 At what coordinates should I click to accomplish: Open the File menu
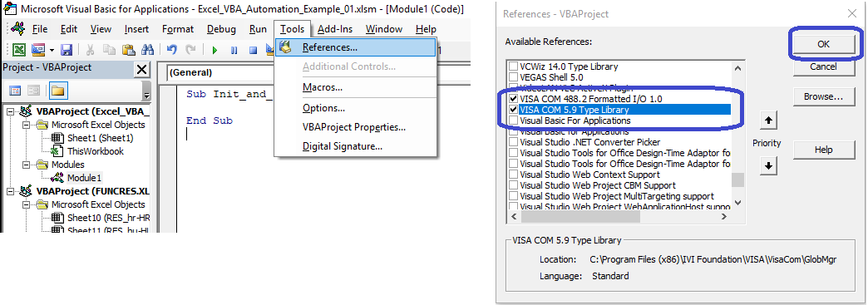(40, 29)
